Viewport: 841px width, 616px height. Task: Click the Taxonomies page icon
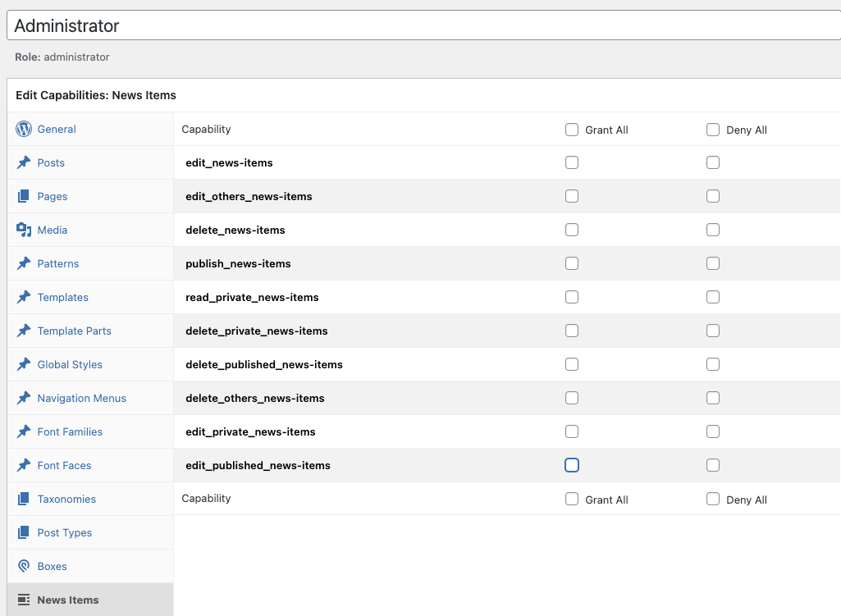pos(24,499)
